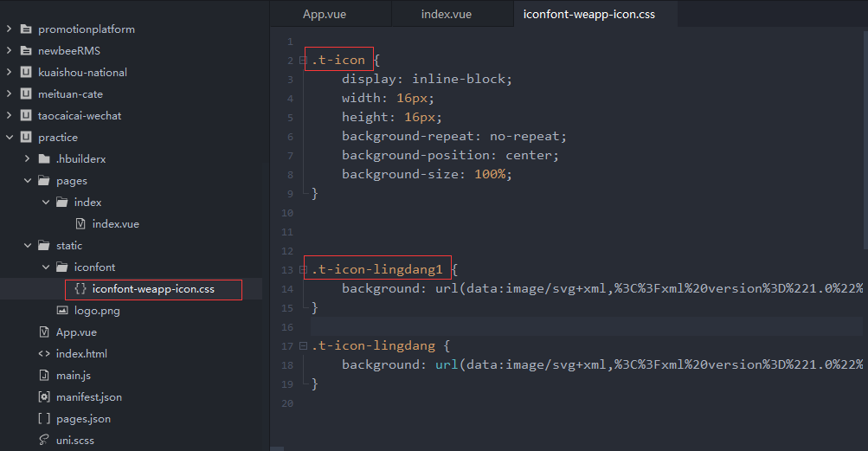
Task: Collapse the iconfont folder
Action: [45, 267]
